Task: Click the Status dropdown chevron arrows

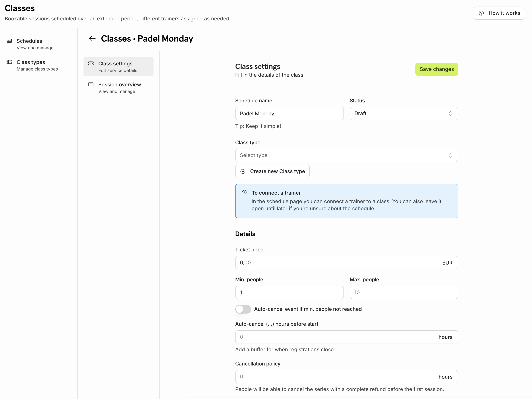Action: [x=451, y=114]
